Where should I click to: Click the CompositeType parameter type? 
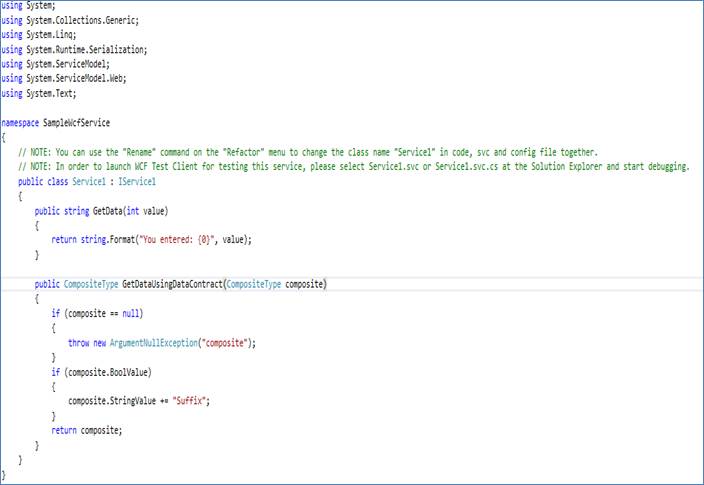point(254,284)
